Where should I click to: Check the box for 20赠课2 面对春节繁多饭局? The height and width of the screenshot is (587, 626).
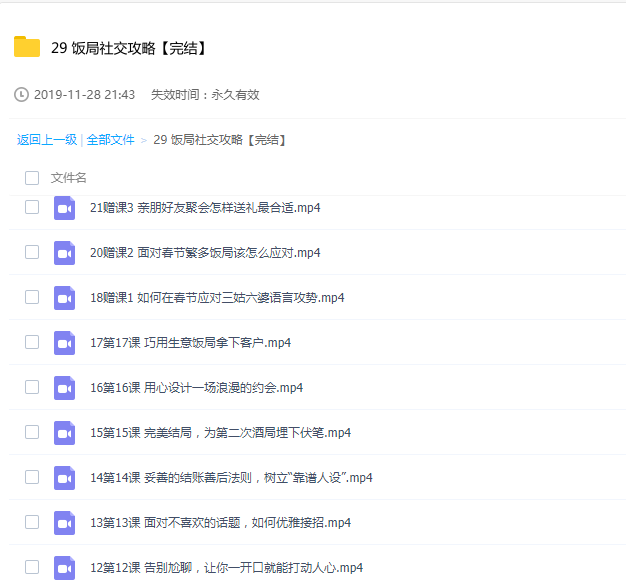tap(32, 252)
